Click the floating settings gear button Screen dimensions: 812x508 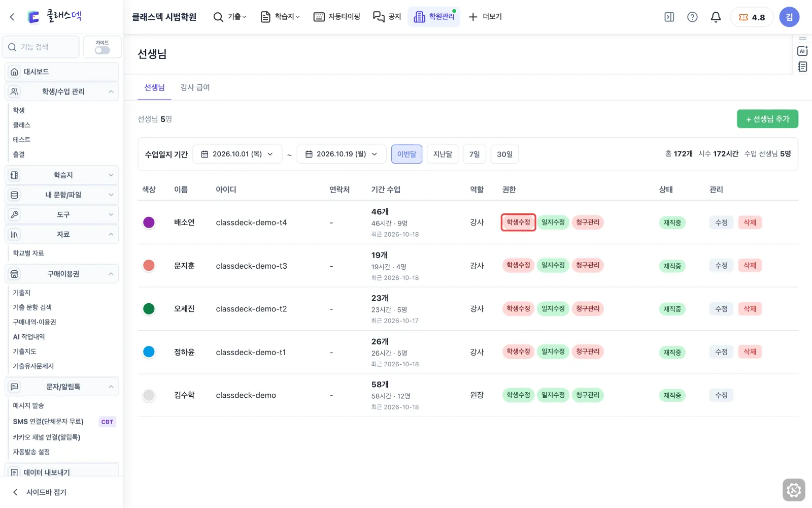794,490
